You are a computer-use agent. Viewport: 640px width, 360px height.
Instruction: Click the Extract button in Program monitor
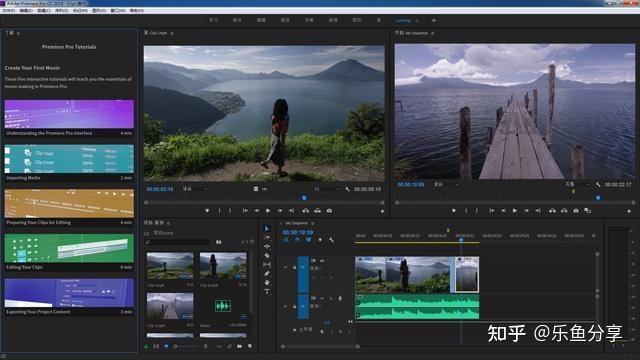tap(564, 211)
